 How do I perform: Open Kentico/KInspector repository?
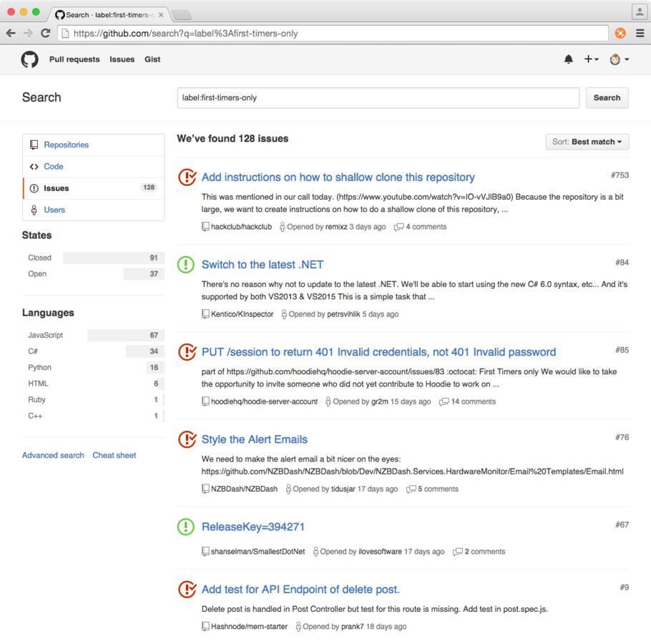tap(242, 314)
